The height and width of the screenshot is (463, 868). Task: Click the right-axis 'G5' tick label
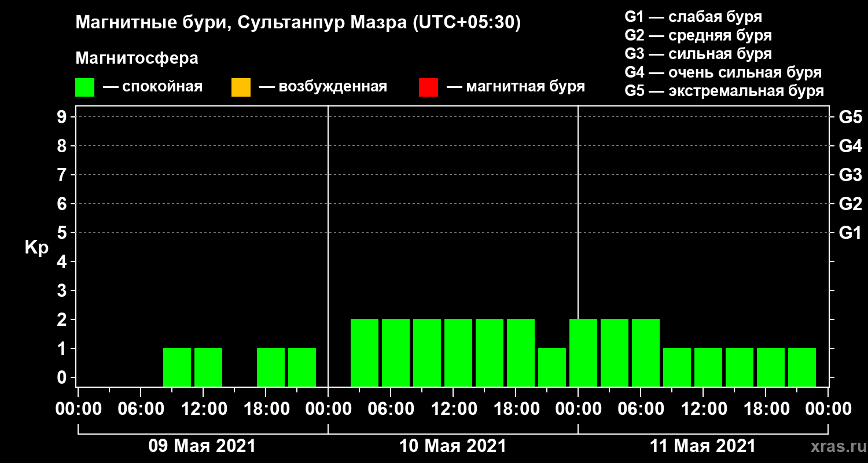[x=851, y=117]
